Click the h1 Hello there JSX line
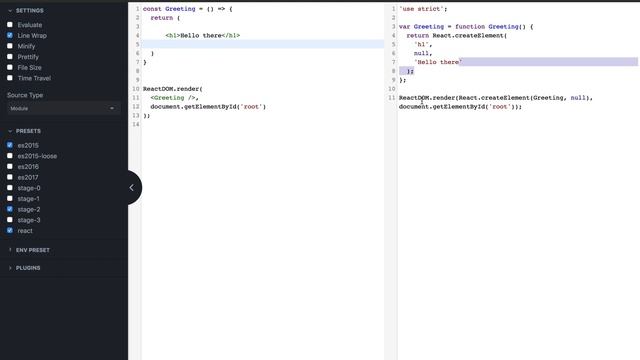640x360 pixels. [x=202, y=36]
